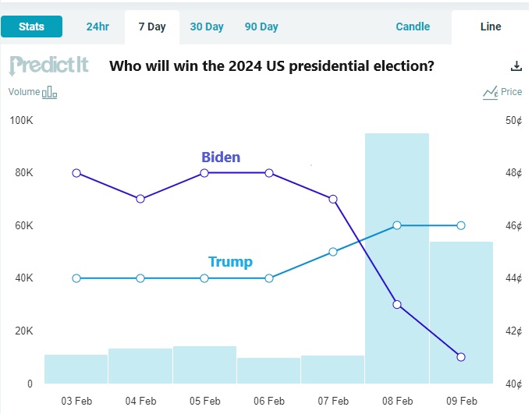Screen dimensions: 532x414
Task: Click Biden's 03 Feb data point
Action: [x=76, y=173]
